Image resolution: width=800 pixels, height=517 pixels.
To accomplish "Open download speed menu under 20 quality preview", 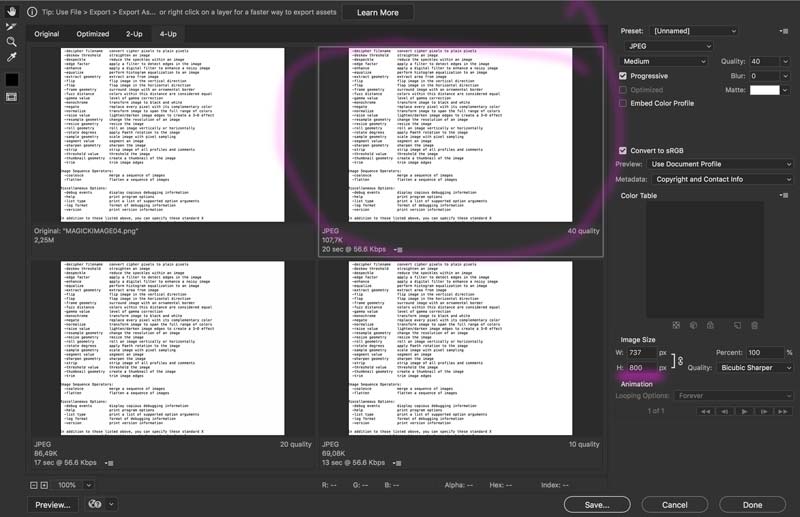I will (x=109, y=463).
